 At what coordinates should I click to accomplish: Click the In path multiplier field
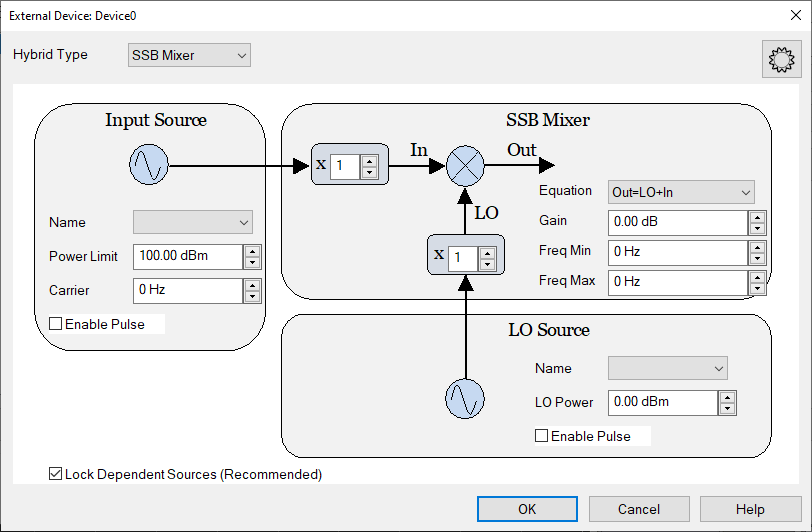click(345, 166)
